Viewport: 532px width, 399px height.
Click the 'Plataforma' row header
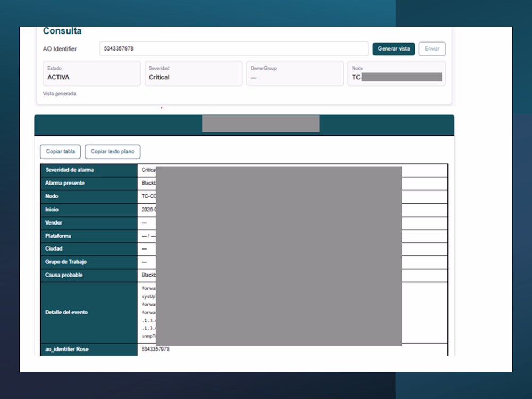coord(89,236)
